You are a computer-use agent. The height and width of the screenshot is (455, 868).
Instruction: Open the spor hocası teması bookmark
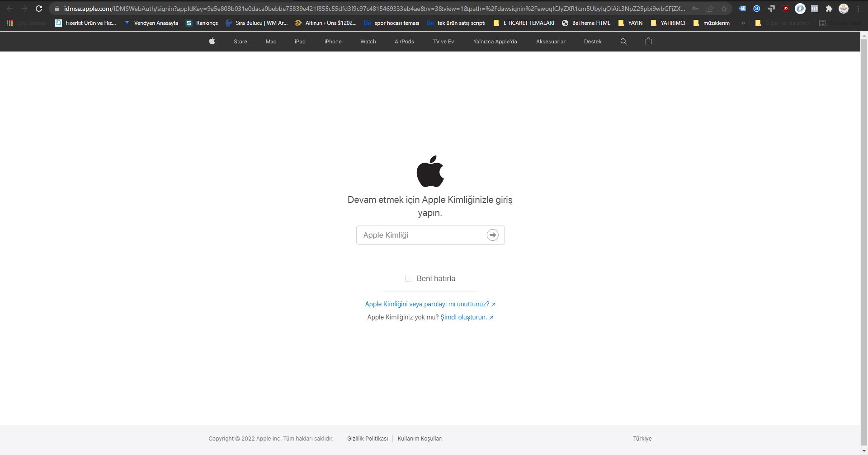pyautogui.click(x=392, y=23)
